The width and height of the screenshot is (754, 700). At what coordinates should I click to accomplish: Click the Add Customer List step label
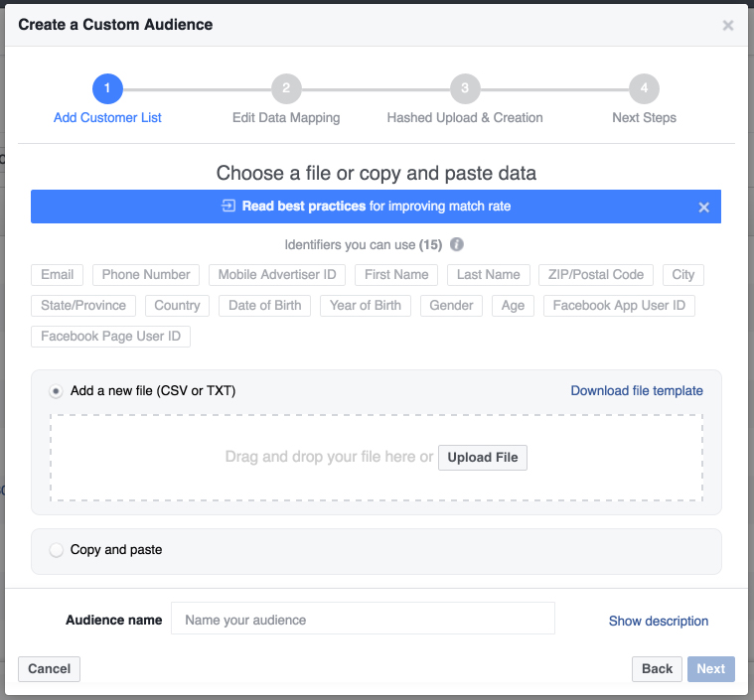[107, 118]
